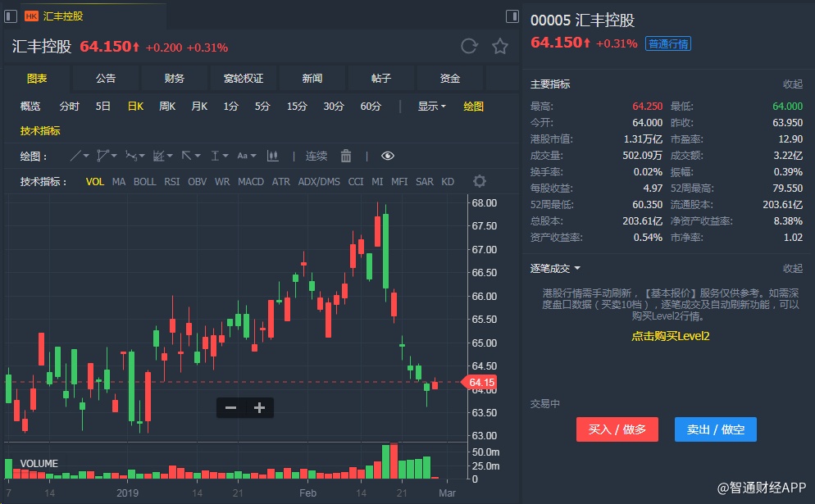The height and width of the screenshot is (504, 815).
Task: Click the candlestick chart-type icon
Action: (x=272, y=156)
